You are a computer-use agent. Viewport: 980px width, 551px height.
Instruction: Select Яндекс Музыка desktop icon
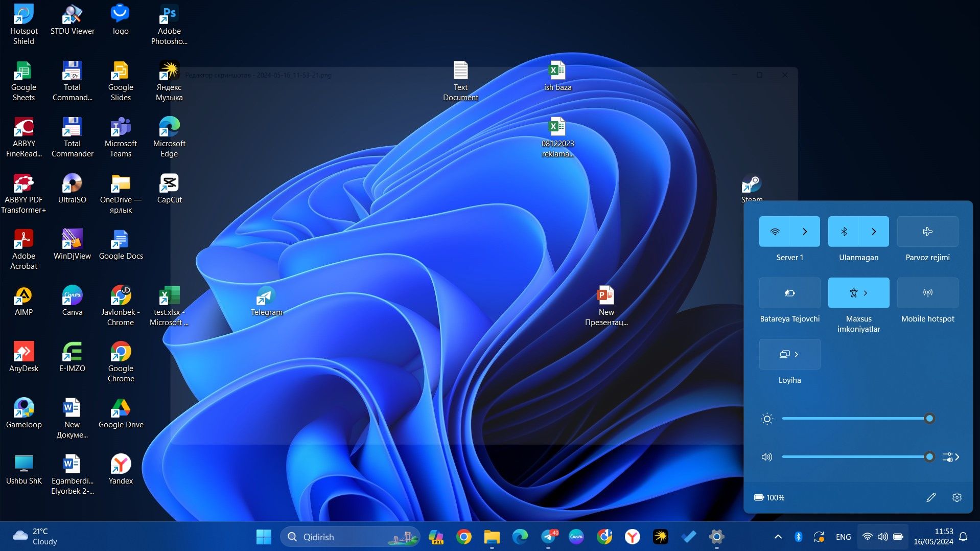click(169, 81)
